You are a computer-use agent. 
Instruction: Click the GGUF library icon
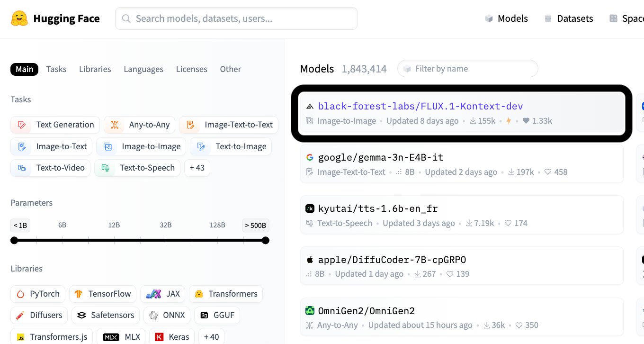click(x=205, y=315)
